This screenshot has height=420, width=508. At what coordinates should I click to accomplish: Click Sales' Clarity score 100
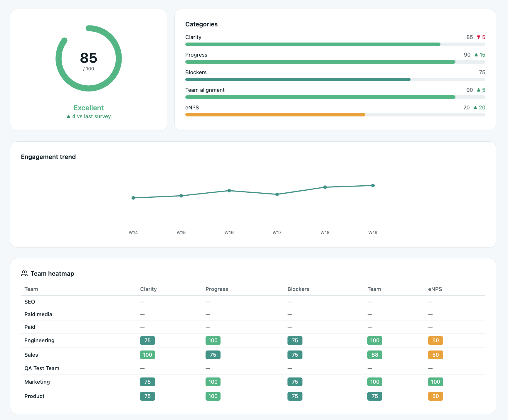pyautogui.click(x=147, y=355)
